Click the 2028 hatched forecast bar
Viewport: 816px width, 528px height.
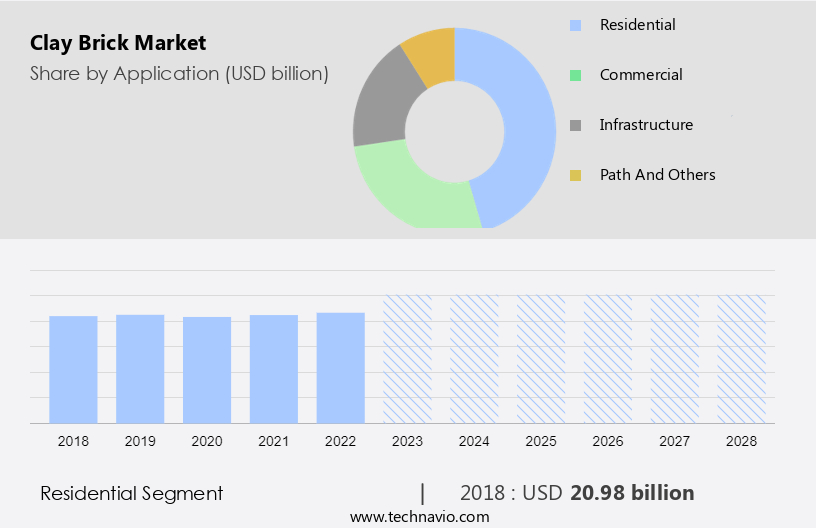[741, 359]
